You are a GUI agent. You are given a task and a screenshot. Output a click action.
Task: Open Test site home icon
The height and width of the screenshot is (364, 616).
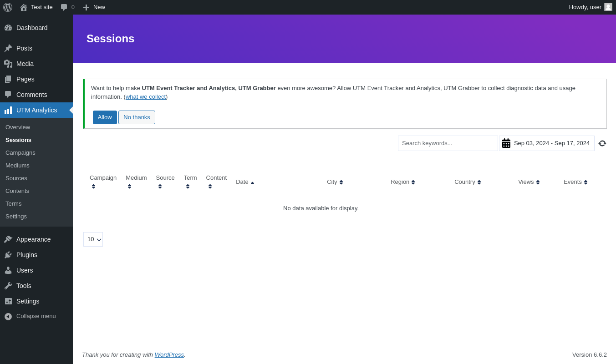click(24, 7)
